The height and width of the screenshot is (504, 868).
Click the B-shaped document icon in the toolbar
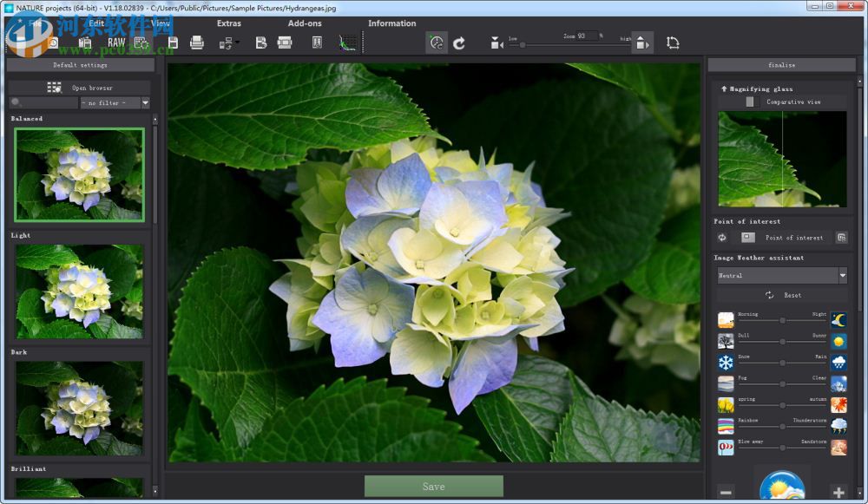[260, 43]
